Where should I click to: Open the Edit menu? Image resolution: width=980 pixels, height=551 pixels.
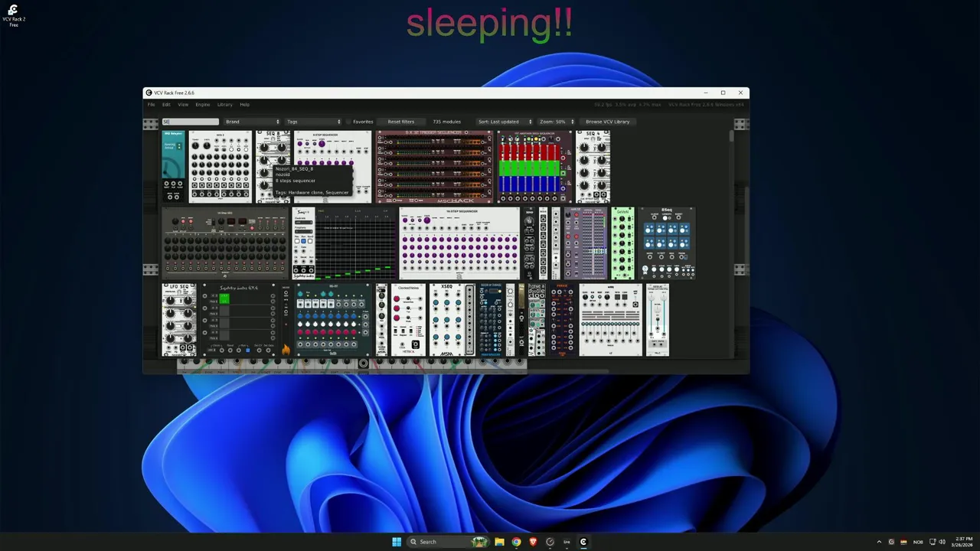point(166,104)
